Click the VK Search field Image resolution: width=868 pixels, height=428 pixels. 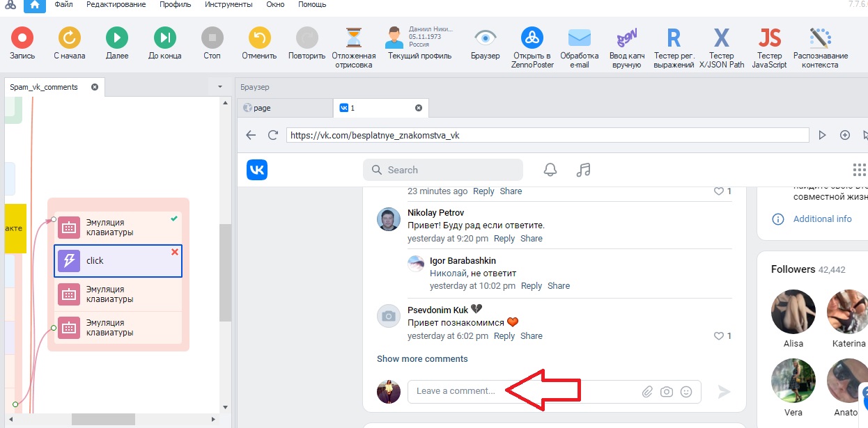coord(443,170)
